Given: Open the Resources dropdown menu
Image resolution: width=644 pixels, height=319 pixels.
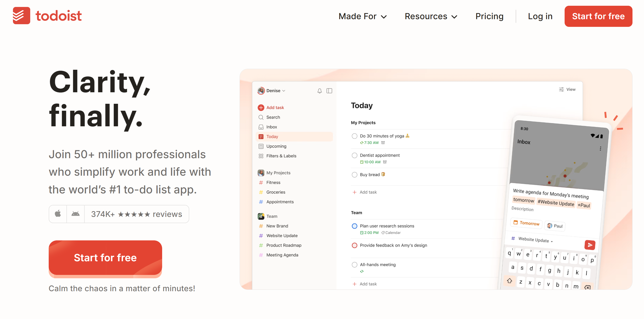Looking at the screenshot, I should click(431, 16).
